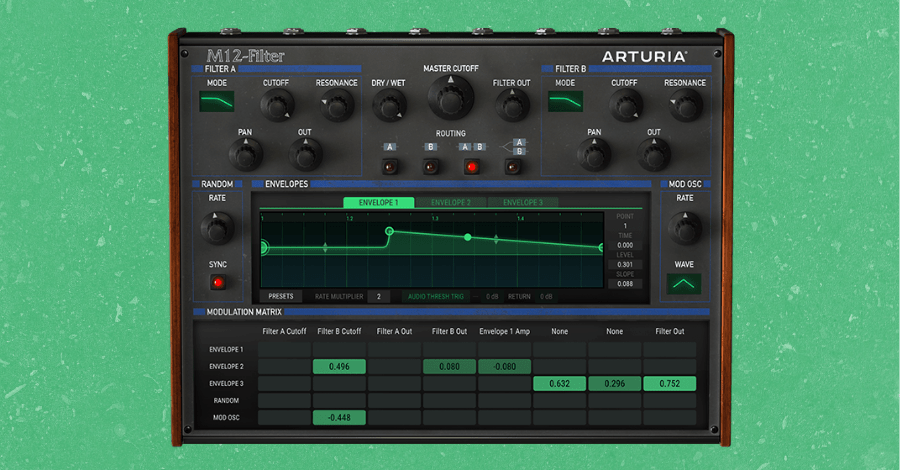Screen dimensions: 900x470
Task: Click the Master Cutoff knob
Action: (451, 99)
